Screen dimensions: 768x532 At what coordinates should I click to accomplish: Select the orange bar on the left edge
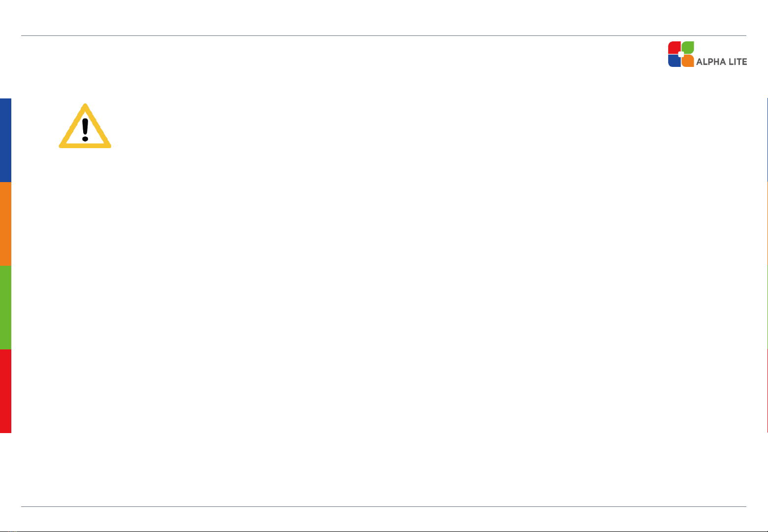(5, 224)
